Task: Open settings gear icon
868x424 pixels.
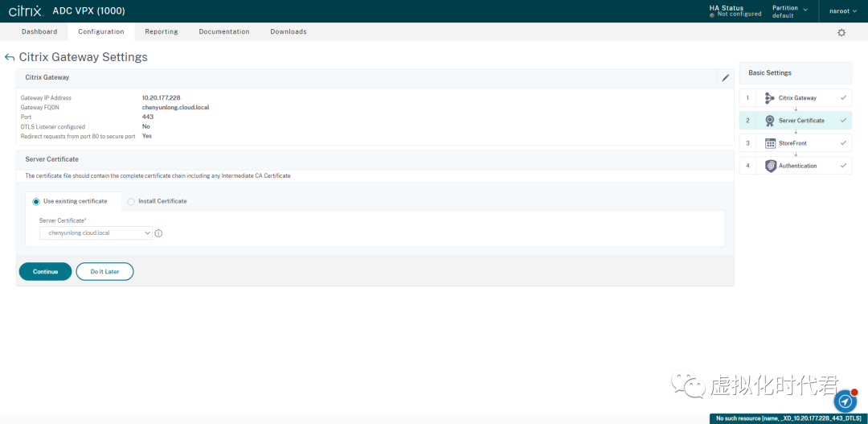Action: point(841,33)
